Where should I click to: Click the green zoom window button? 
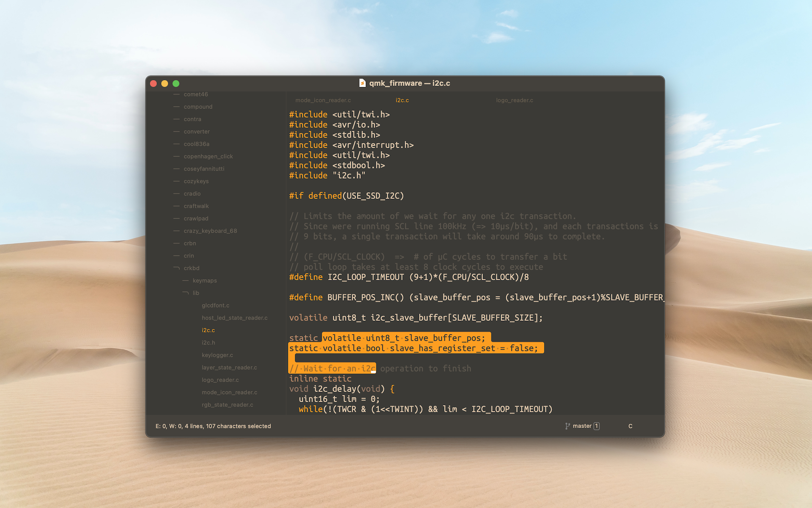click(176, 83)
